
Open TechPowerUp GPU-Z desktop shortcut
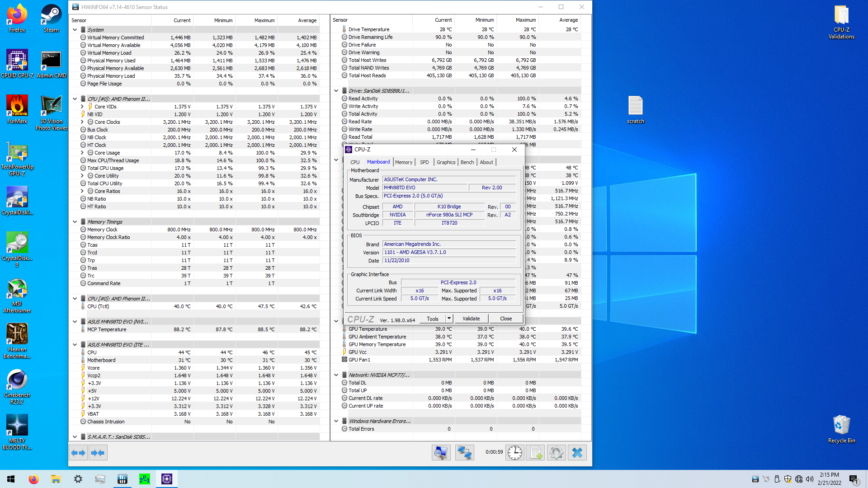[17, 158]
